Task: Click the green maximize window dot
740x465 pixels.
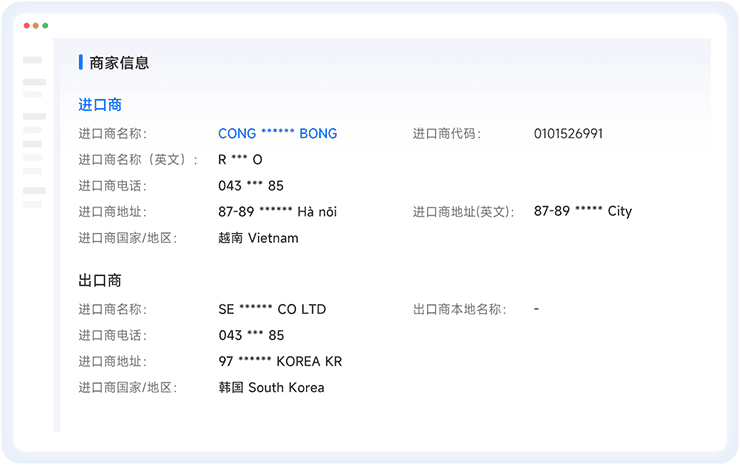Action: click(x=45, y=25)
